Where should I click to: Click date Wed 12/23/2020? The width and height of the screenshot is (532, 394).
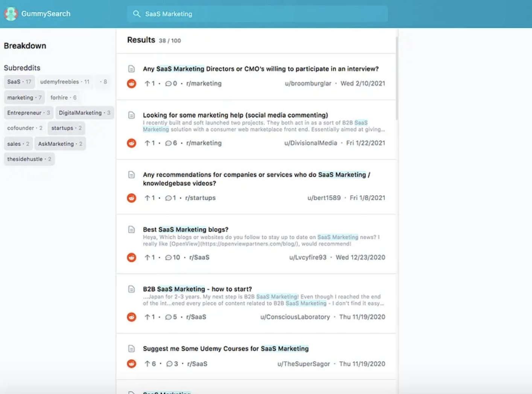coord(360,257)
